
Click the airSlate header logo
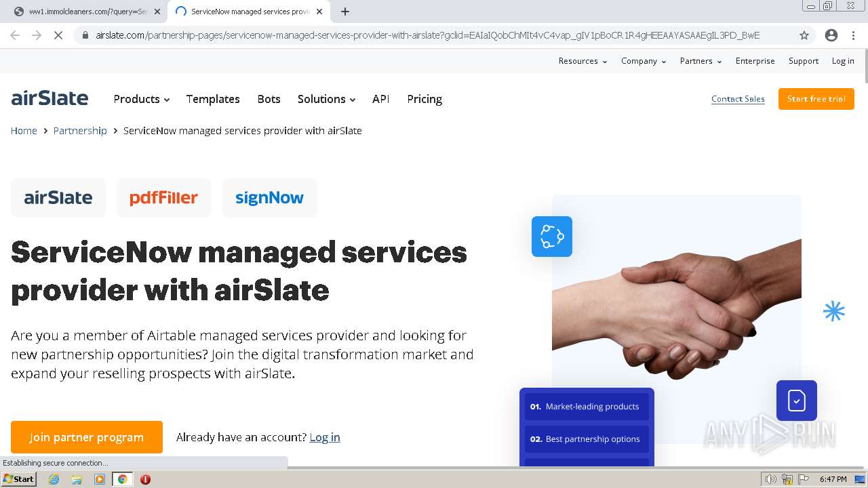click(50, 98)
